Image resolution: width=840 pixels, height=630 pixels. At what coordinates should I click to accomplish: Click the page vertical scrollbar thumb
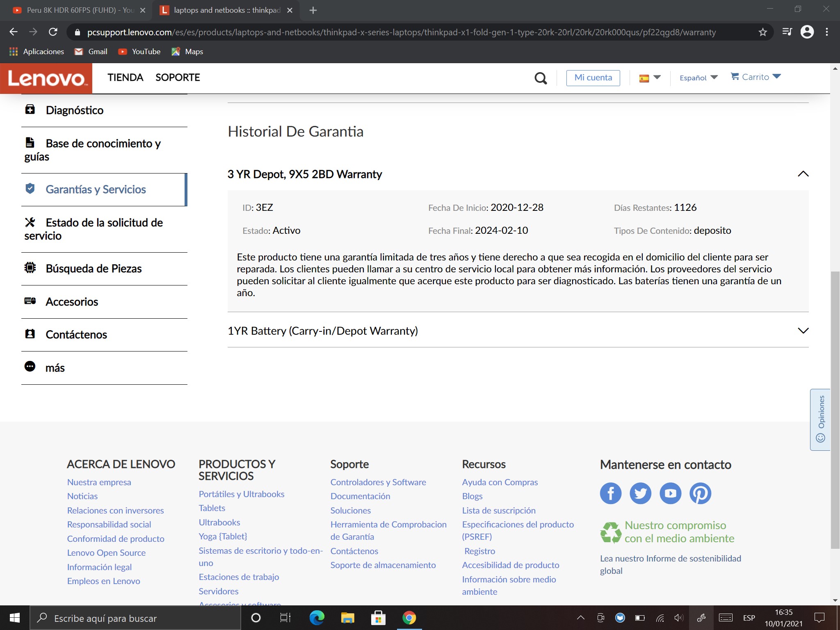[835, 409]
